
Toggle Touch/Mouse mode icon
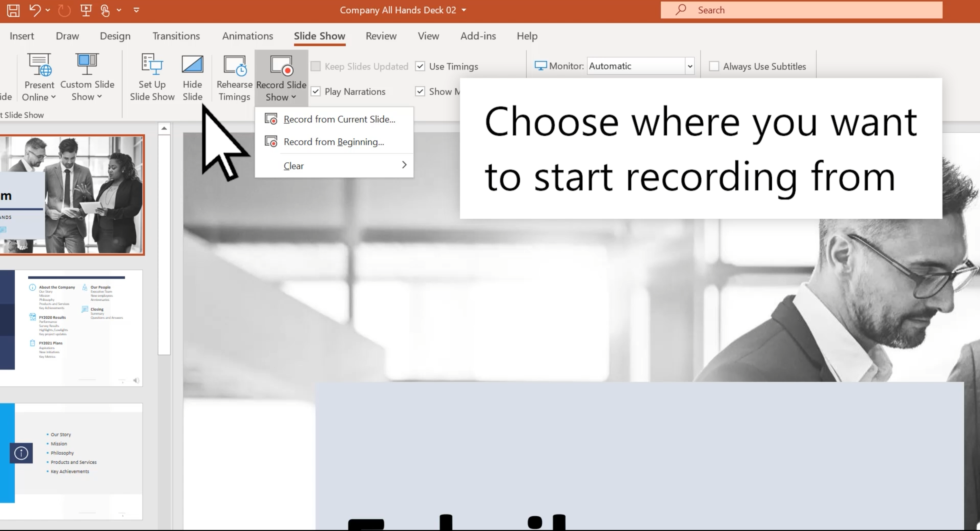(105, 10)
